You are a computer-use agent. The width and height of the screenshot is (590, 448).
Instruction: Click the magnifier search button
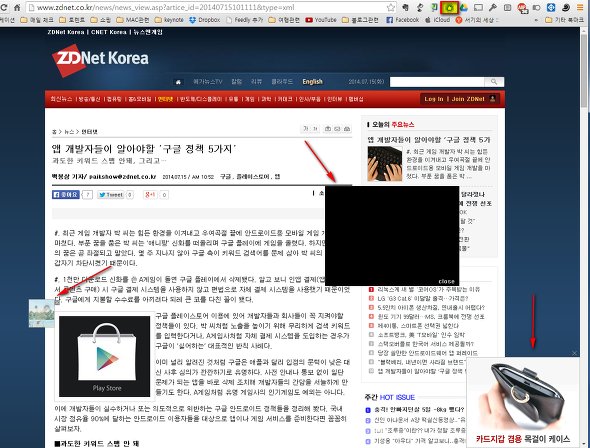[x=494, y=82]
